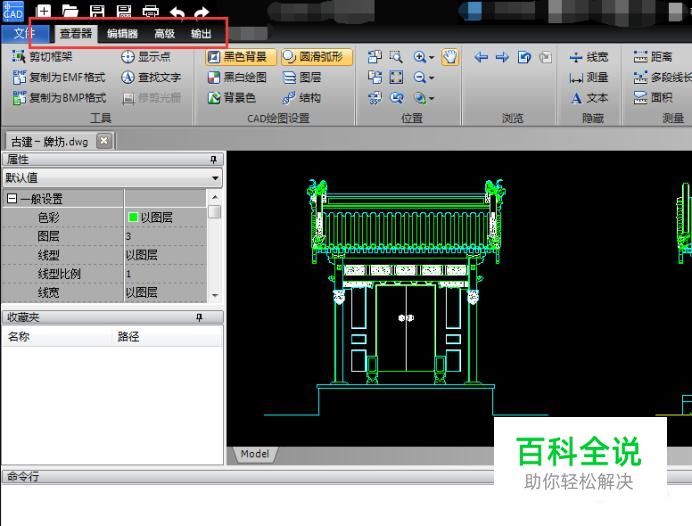Toggle 文本 text visibility

point(589,98)
